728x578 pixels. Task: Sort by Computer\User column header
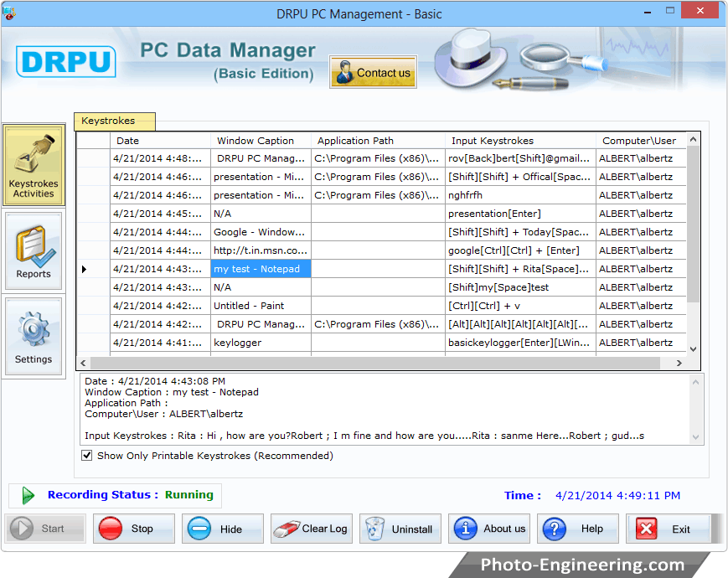click(641, 141)
